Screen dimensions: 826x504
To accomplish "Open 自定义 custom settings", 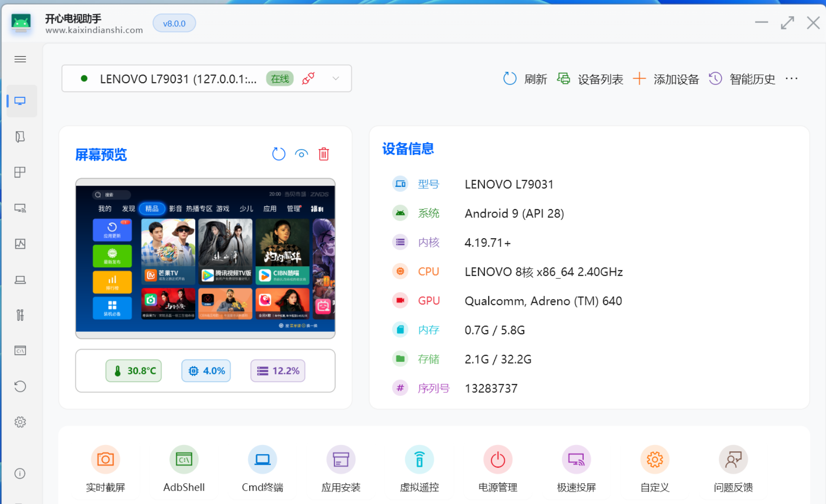I will [x=655, y=468].
